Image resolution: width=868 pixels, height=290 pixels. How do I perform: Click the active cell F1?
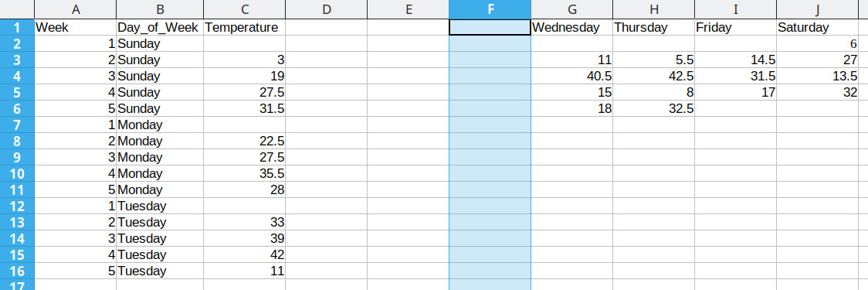pos(490,27)
